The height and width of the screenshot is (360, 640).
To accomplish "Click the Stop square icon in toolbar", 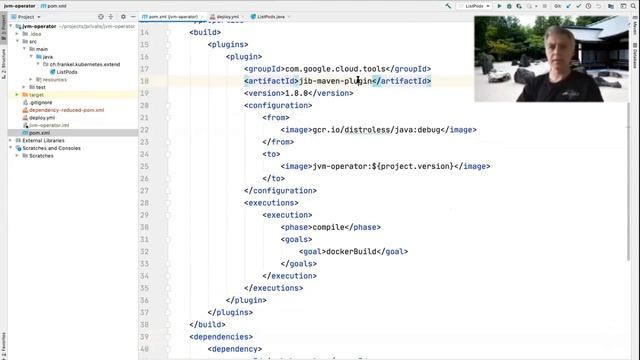I will pyautogui.click(x=544, y=6).
